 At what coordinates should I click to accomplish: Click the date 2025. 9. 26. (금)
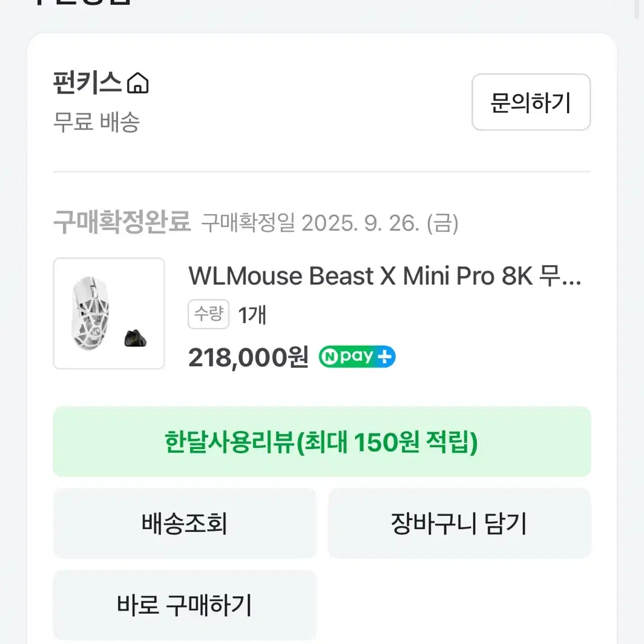[x=380, y=224]
